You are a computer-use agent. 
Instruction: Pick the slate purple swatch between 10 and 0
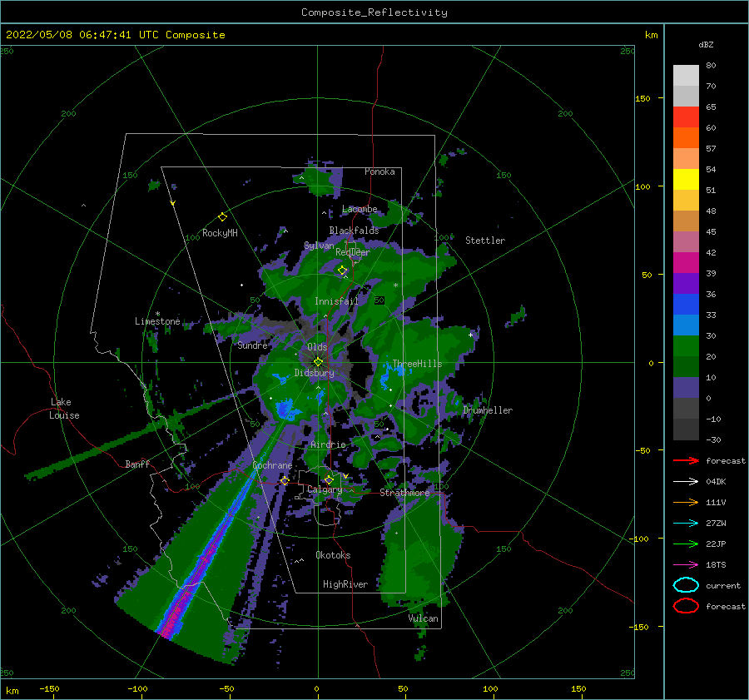(686, 388)
